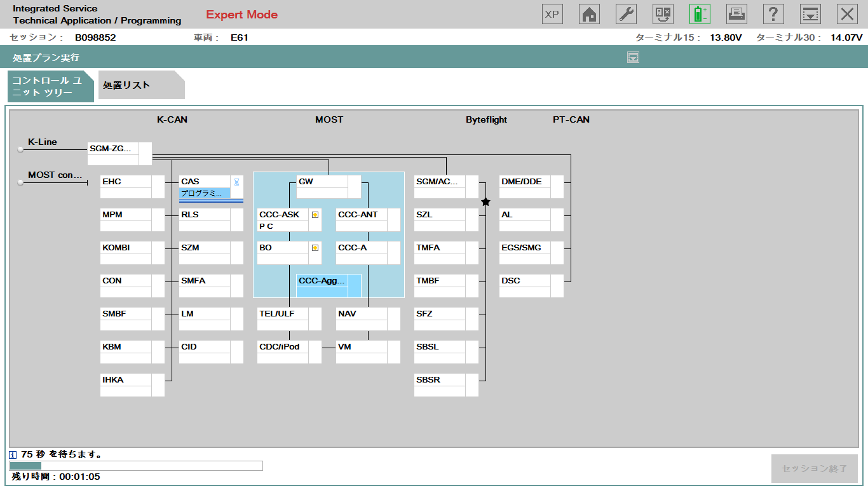
Task: Select the SMFA control unit
Action: click(211, 286)
